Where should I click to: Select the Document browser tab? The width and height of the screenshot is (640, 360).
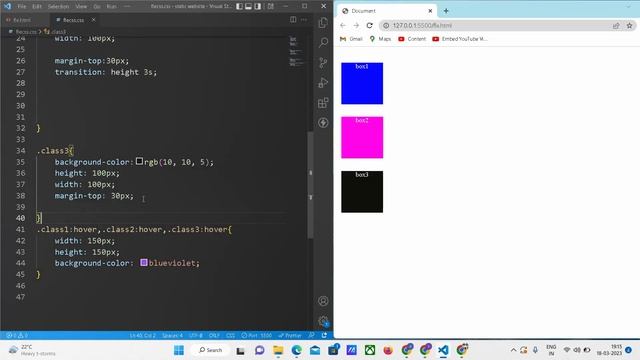tap(387, 11)
